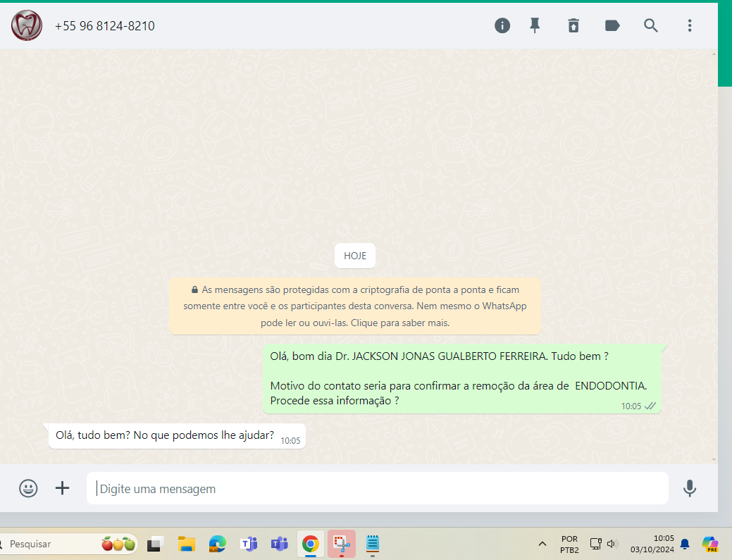Launch Copilot preview from the taskbar
Image resolution: width=732 pixels, height=560 pixels.
pos(710,544)
